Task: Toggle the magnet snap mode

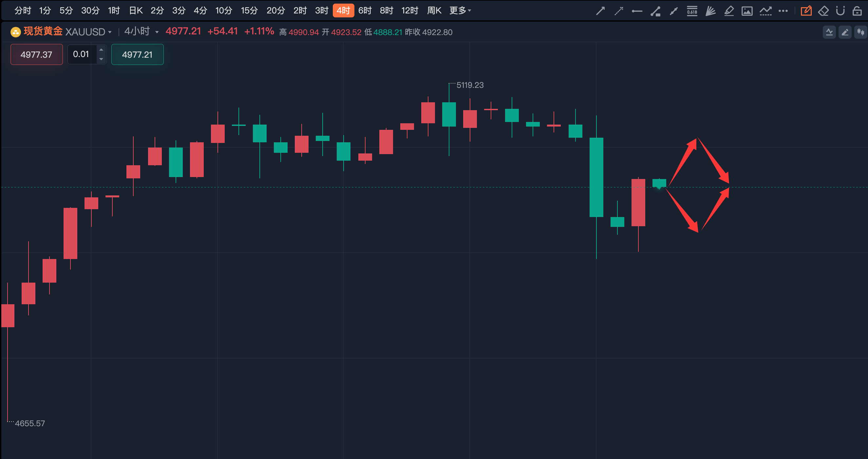Action: click(x=840, y=11)
